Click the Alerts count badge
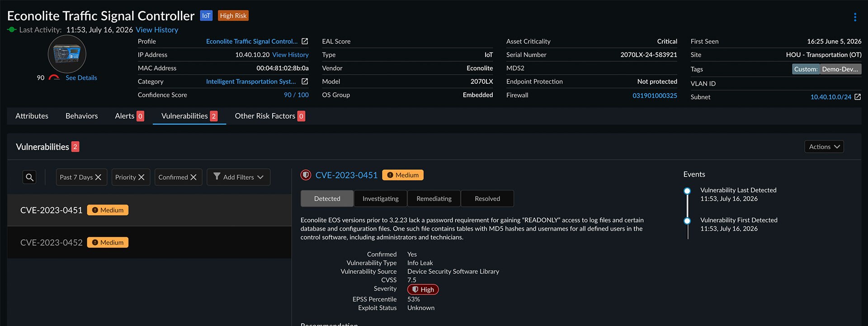The height and width of the screenshot is (326, 868). pyautogui.click(x=140, y=116)
